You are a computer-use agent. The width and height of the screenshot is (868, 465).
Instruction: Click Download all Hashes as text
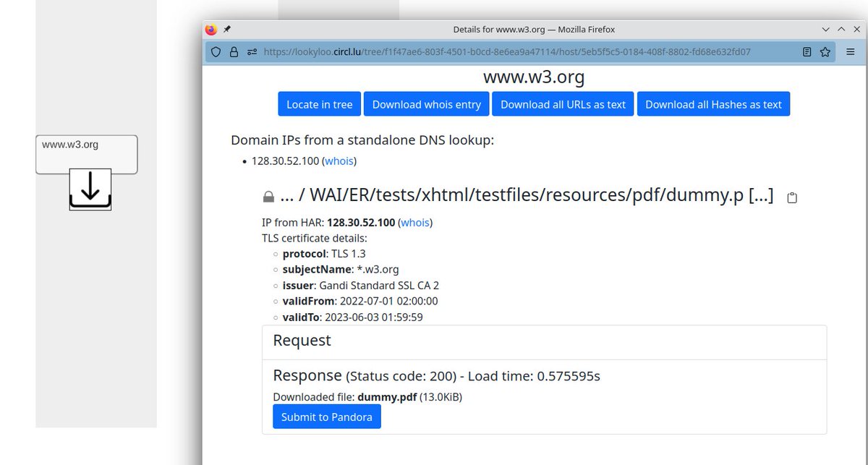713,104
